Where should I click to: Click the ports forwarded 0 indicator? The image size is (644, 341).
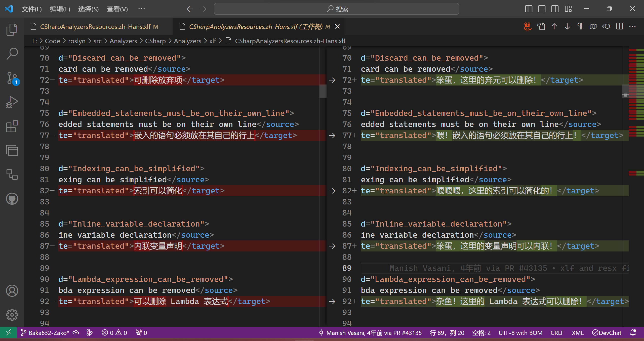(x=141, y=333)
